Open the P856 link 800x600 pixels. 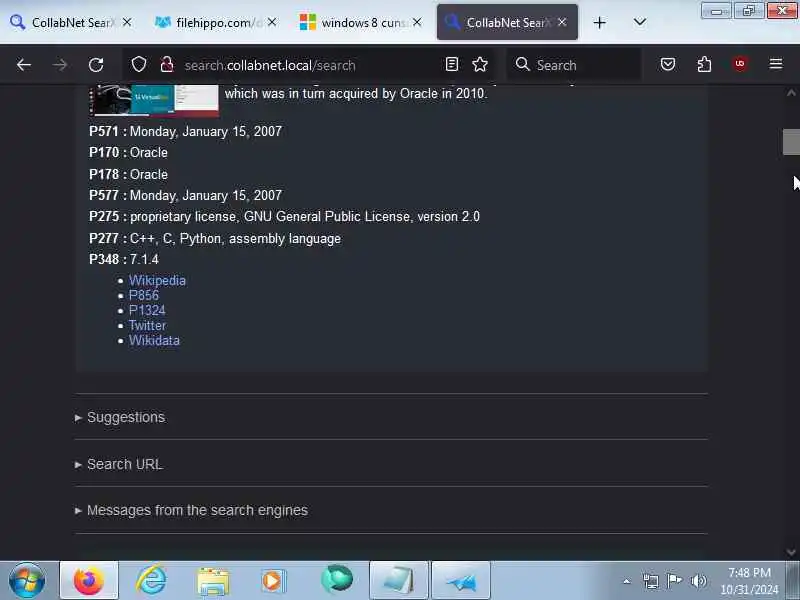pos(143,295)
